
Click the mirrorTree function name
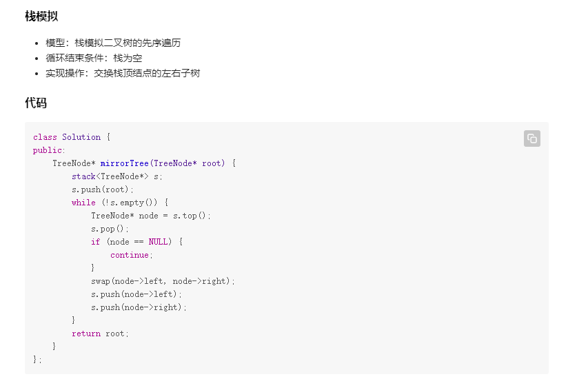point(125,163)
